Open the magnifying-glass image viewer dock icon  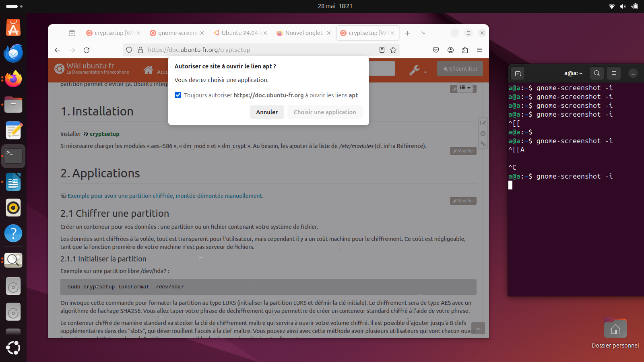point(13,260)
